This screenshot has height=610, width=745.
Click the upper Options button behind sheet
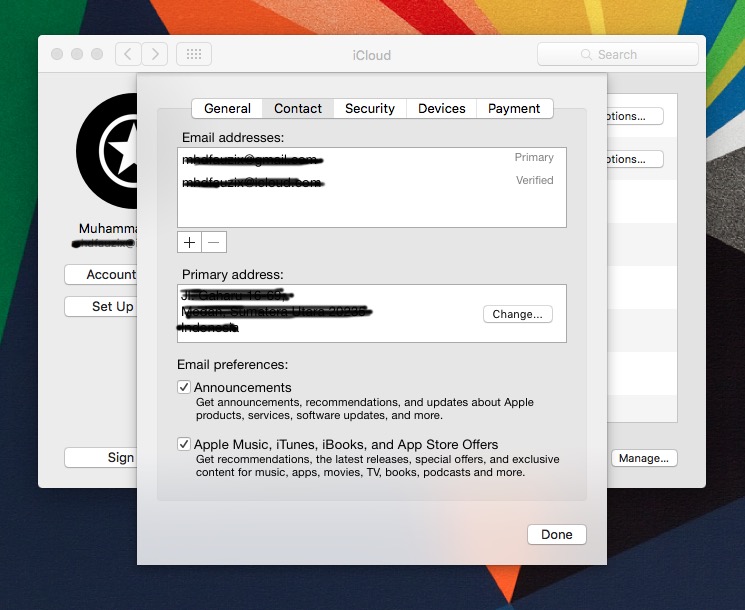635,116
